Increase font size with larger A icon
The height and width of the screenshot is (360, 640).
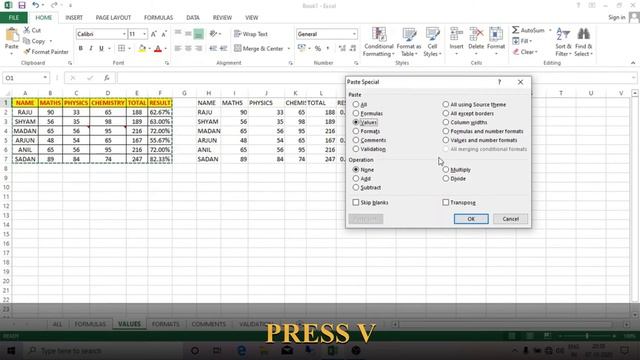click(x=154, y=34)
